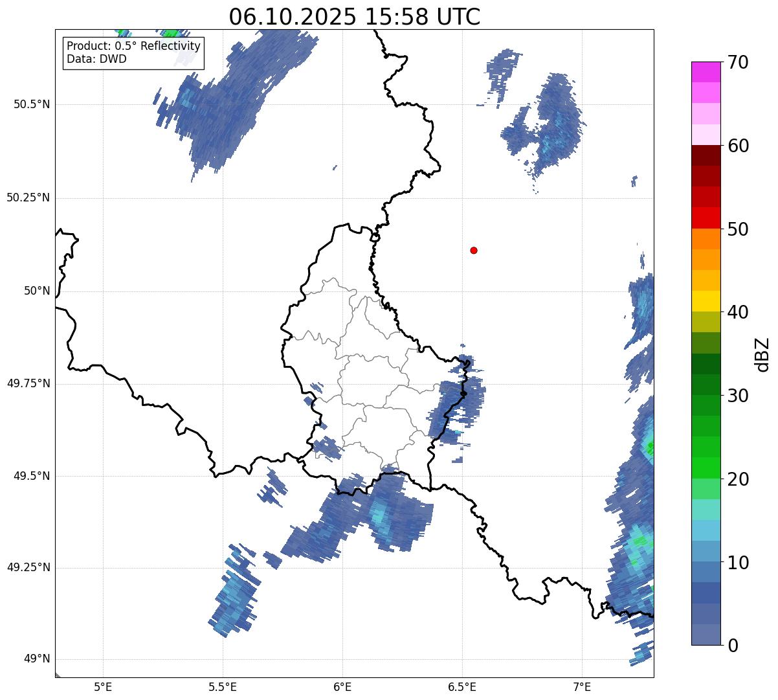Image resolution: width=778 pixels, height=700 pixels.
Task: Click the colorbar 40 tick label
Action: click(738, 312)
